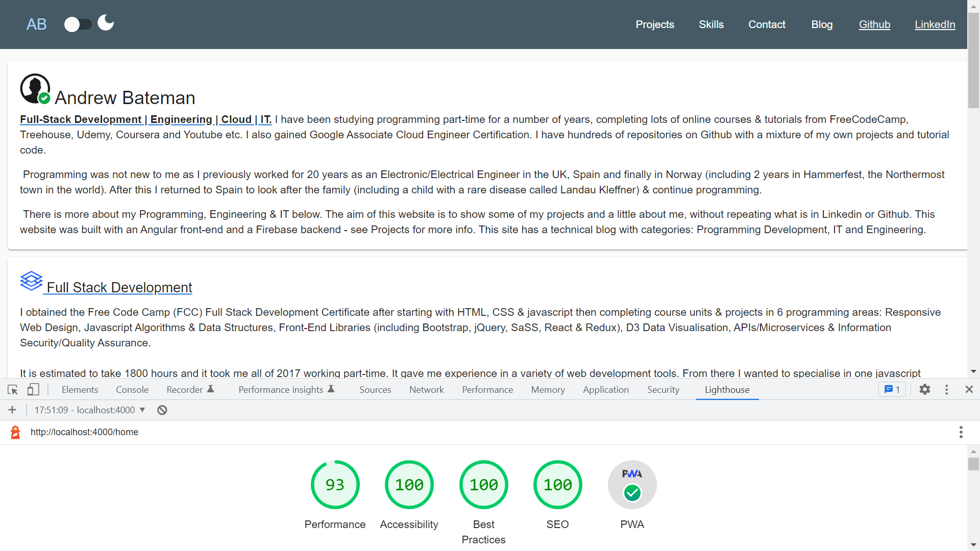Click the issues counter badge
The width and height of the screenshot is (980, 551).
pos(892,390)
